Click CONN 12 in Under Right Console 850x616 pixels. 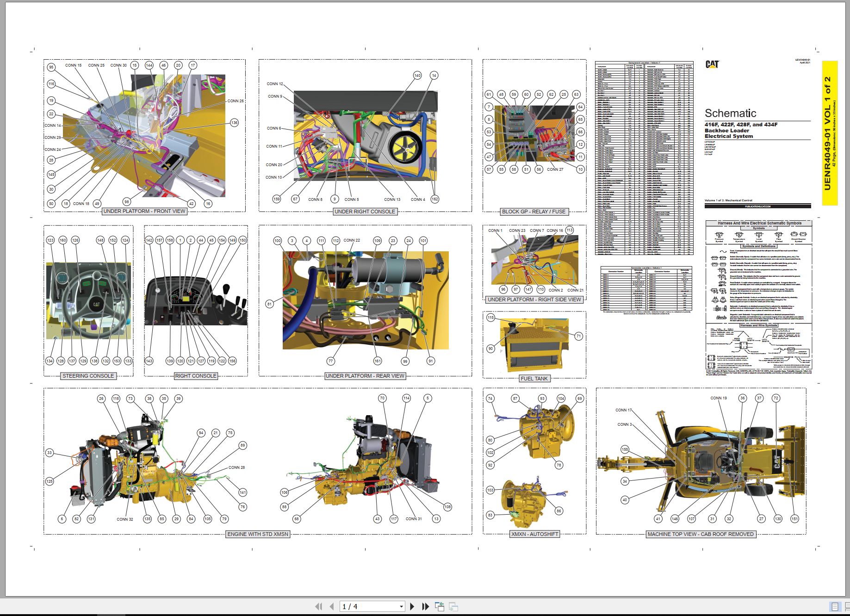point(274,84)
